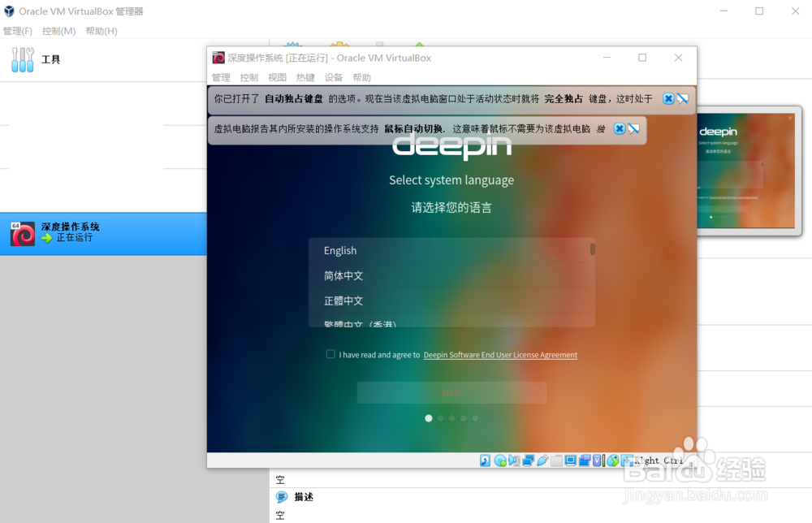This screenshot has width=812, height=523.
Task: Click the mouse integration status icon
Action: pos(613,460)
